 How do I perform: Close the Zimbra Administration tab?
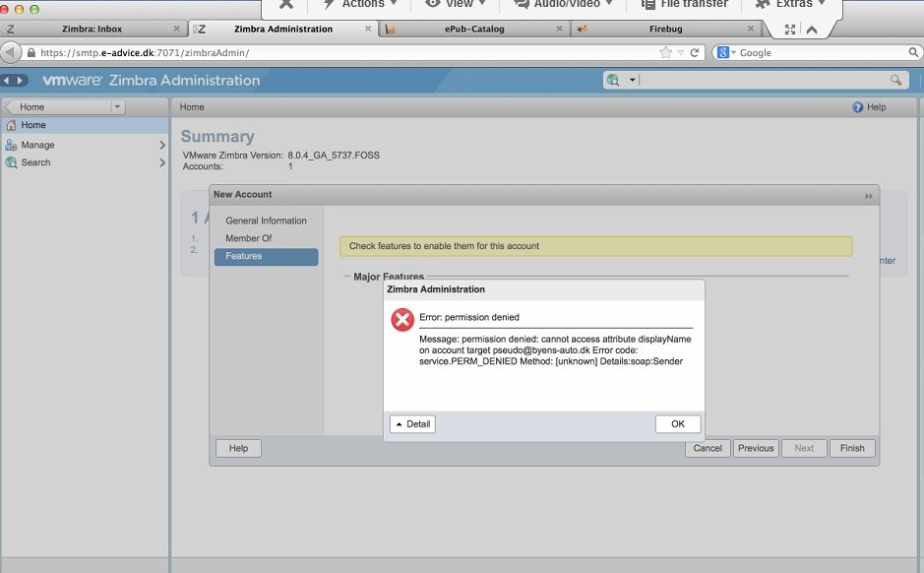[368, 29]
